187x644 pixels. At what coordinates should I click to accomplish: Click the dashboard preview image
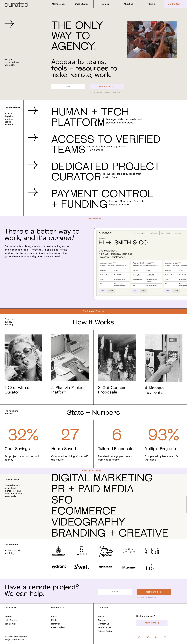[141, 264]
